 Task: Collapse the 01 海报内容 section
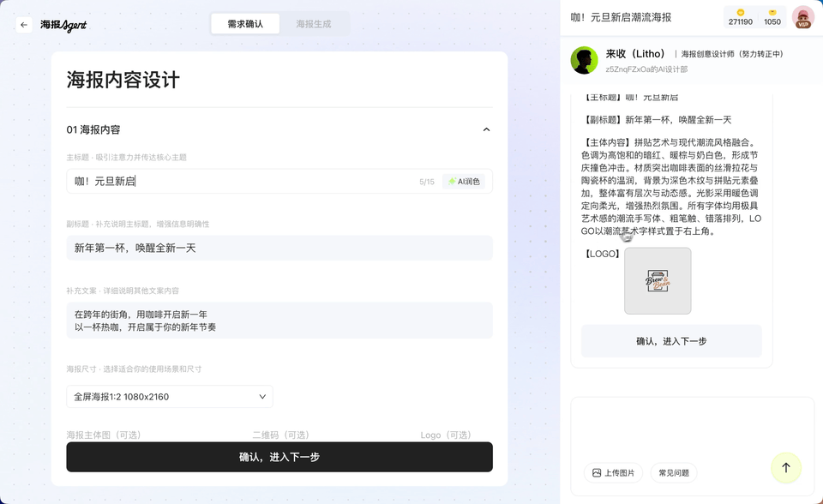pos(486,129)
